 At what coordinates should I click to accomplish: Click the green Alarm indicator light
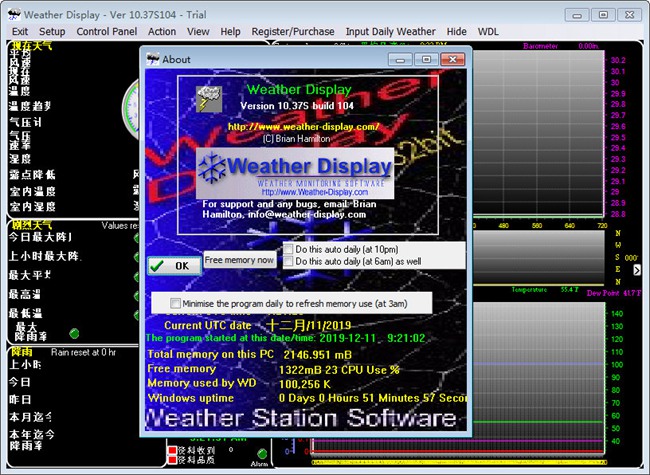(262, 453)
